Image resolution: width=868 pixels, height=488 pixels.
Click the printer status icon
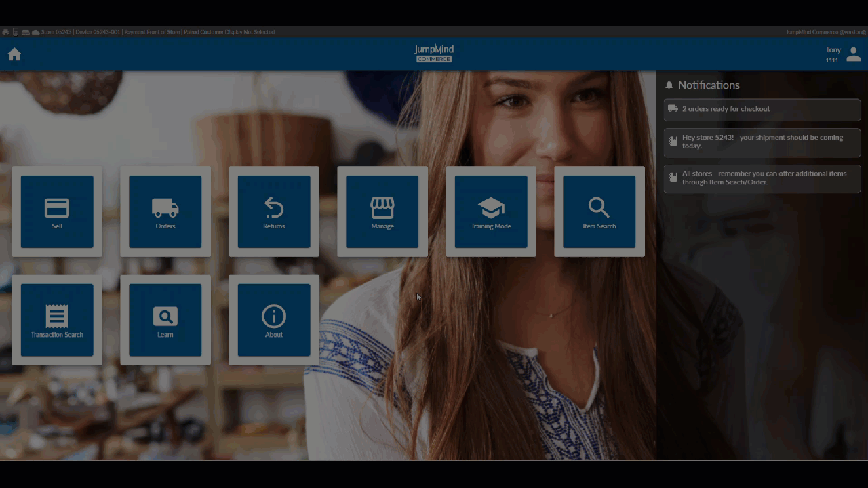coord(5,32)
